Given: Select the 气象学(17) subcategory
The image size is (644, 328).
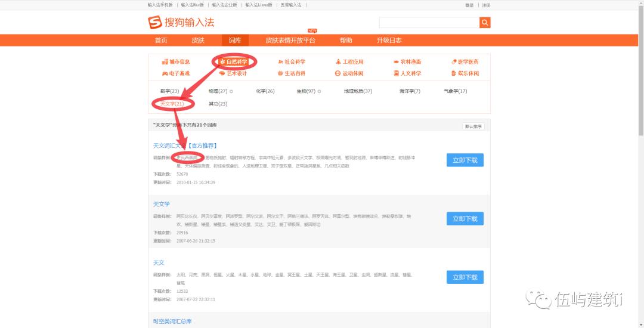Looking at the screenshot, I should pyautogui.click(x=456, y=91).
